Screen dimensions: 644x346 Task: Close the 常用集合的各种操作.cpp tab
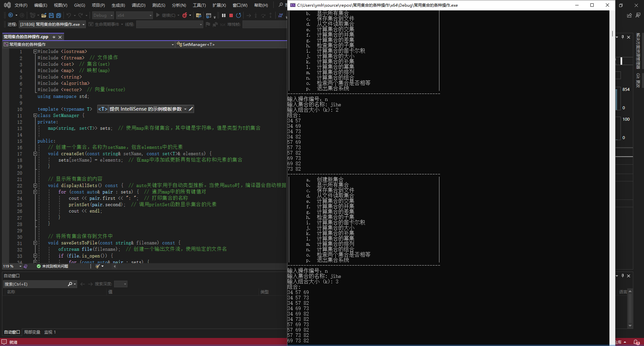point(60,37)
